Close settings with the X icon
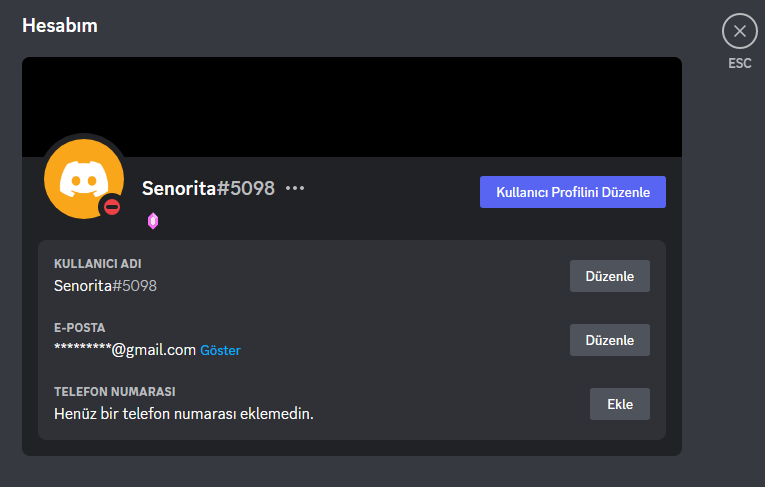765x487 pixels. click(739, 31)
